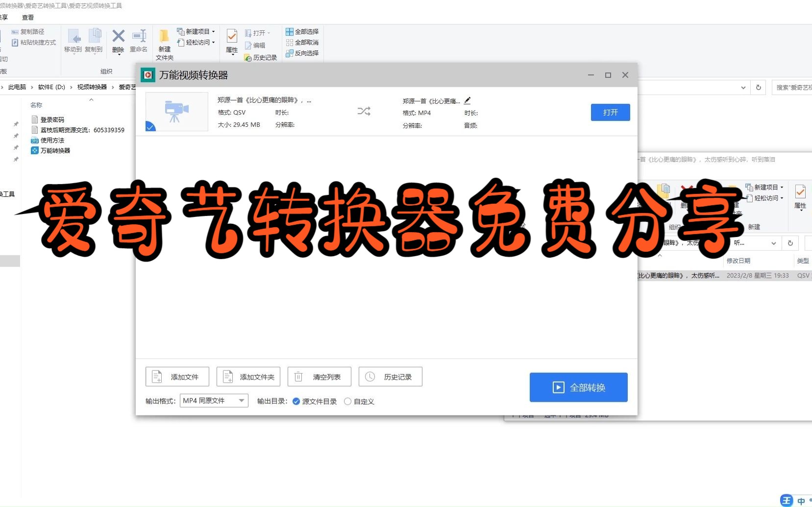Image resolution: width=812 pixels, height=507 pixels.
Task: Click the 万能视频转换器 app logo icon
Action: (148, 75)
